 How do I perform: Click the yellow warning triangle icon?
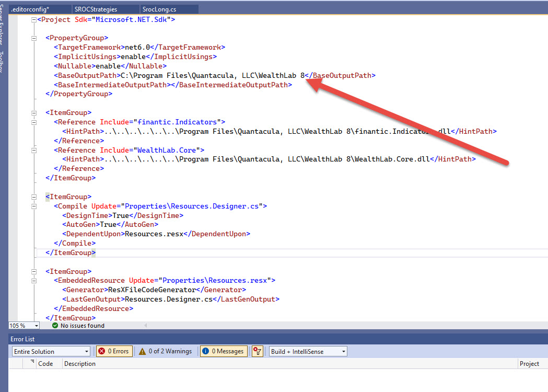tap(142, 351)
